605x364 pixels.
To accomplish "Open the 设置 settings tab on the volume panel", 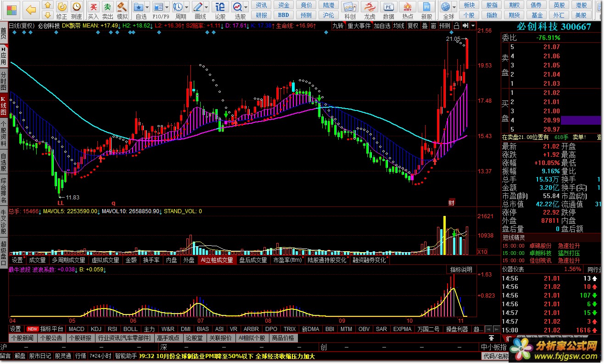I will point(17,260).
